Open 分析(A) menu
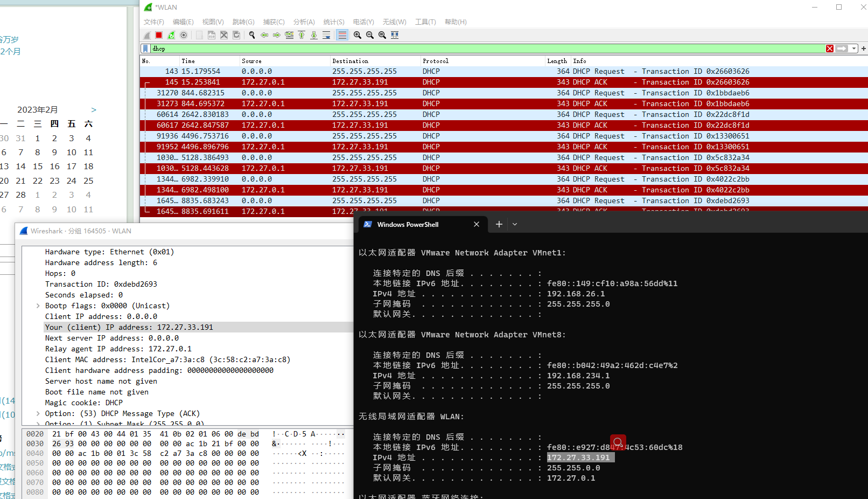 click(304, 22)
